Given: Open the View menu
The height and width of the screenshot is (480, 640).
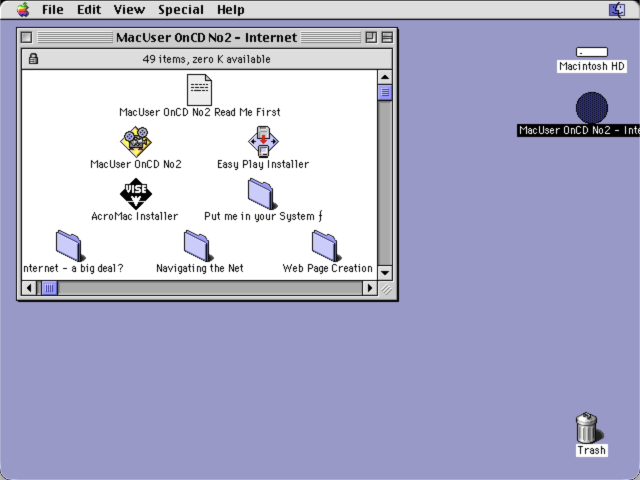Looking at the screenshot, I should pyautogui.click(x=129, y=9).
